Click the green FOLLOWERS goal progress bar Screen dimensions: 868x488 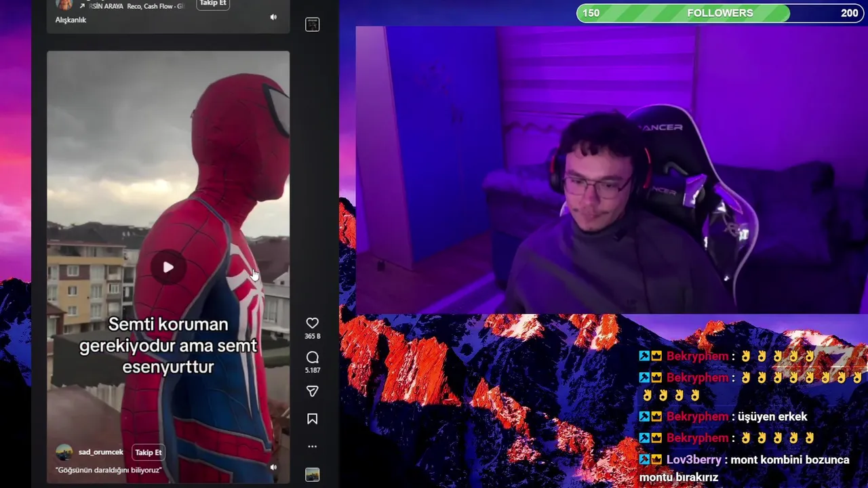[719, 13]
